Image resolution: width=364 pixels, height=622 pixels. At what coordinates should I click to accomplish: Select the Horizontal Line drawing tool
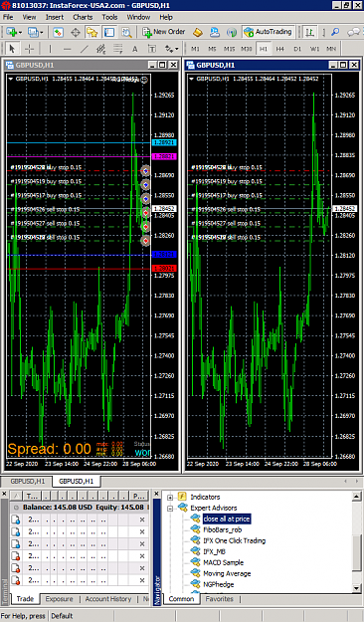click(67, 49)
